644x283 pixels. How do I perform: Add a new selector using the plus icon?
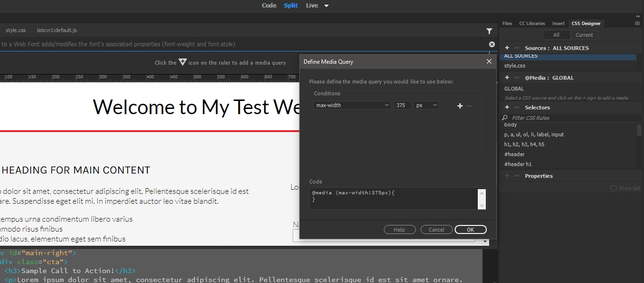(x=507, y=107)
